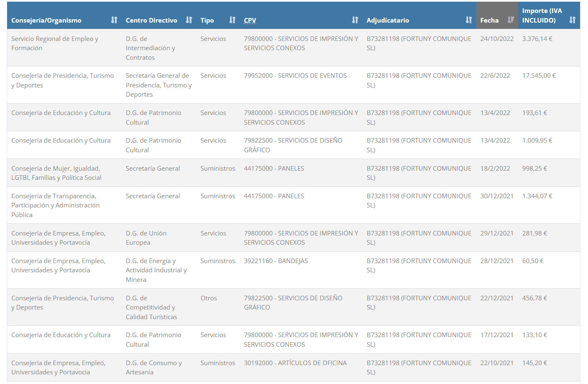Click the Adjudicatario header label
588x384 pixels.
[x=387, y=20]
